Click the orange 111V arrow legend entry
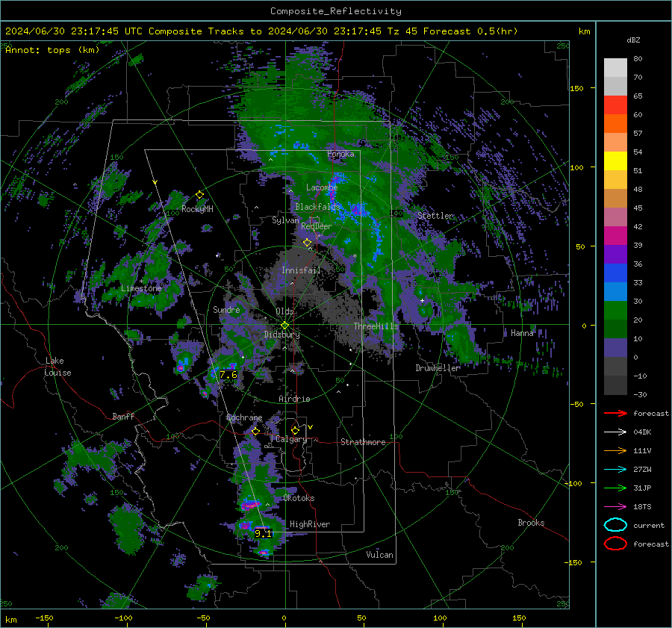Viewport: 672px width, 628px height. click(615, 450)
